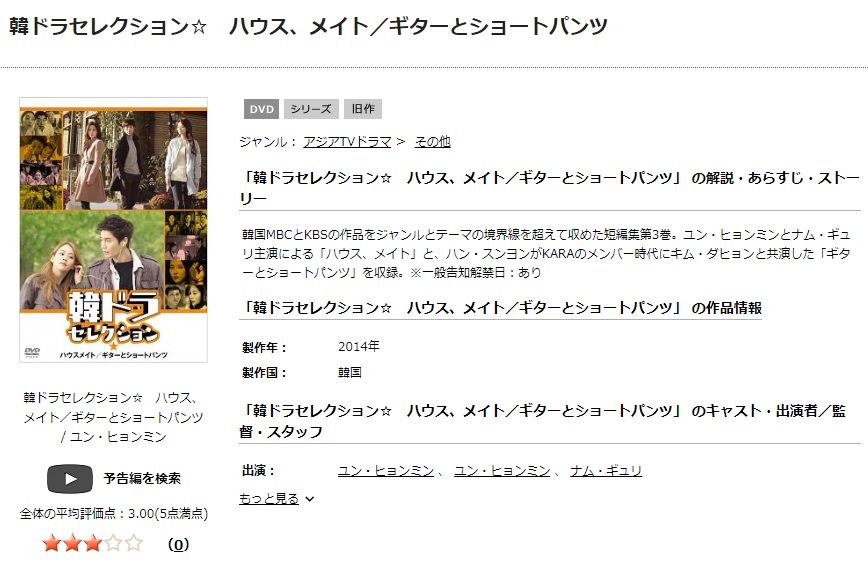Click the first rating star
The height and width of the screenshot is (563, 868).
click(51, 543)
